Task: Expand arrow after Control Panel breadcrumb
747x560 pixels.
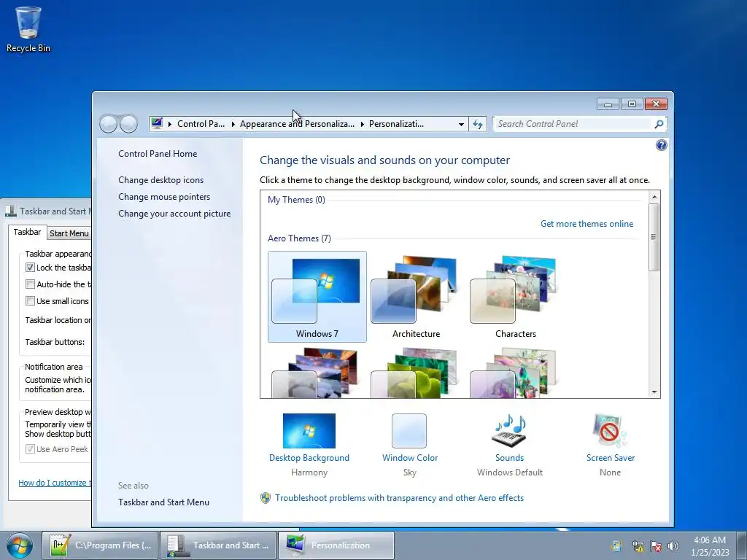Action: click(233, 124)
